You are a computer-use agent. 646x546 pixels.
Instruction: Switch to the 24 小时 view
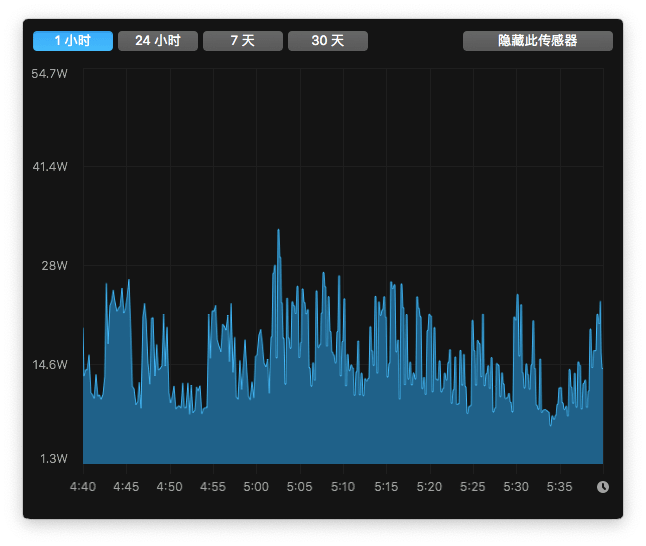pyautogui.click(x=158, y=41)
